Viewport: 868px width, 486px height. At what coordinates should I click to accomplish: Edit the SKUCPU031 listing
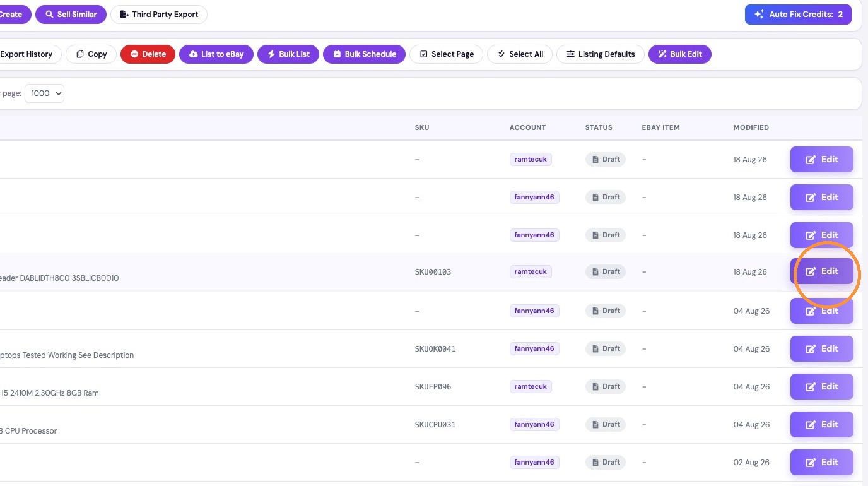(821, 424)
